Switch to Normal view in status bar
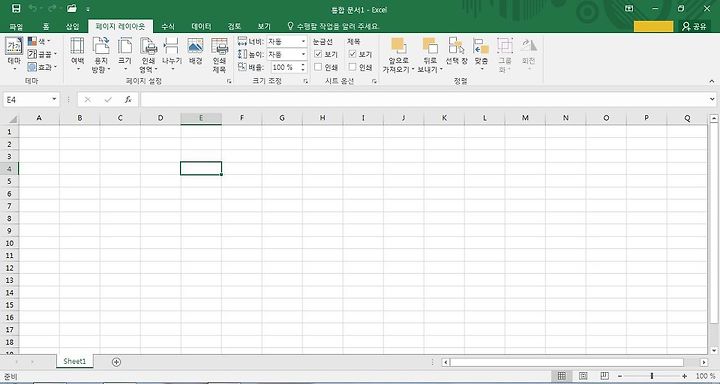The width and height of the screenshot is (720, 384). coord(562,376)
